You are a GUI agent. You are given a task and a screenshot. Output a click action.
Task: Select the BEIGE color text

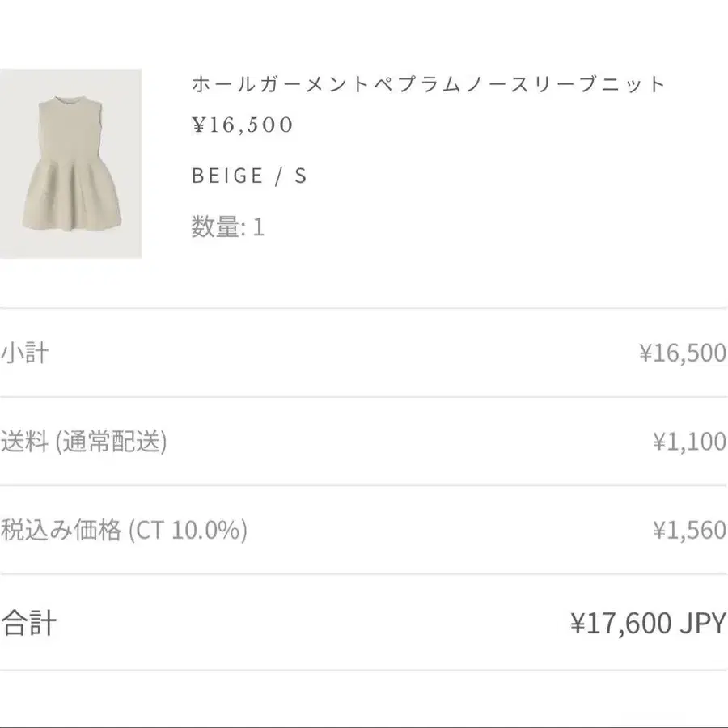tap(227, 176)
